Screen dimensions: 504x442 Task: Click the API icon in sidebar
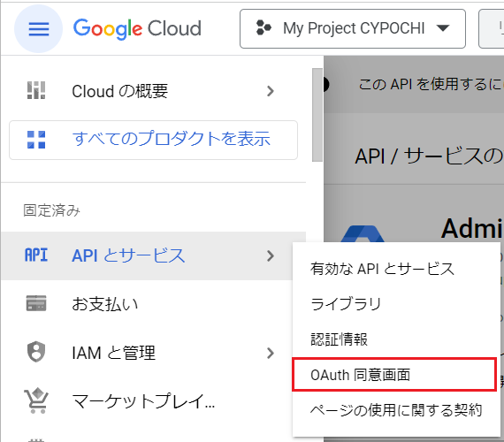tap(36, 255)
